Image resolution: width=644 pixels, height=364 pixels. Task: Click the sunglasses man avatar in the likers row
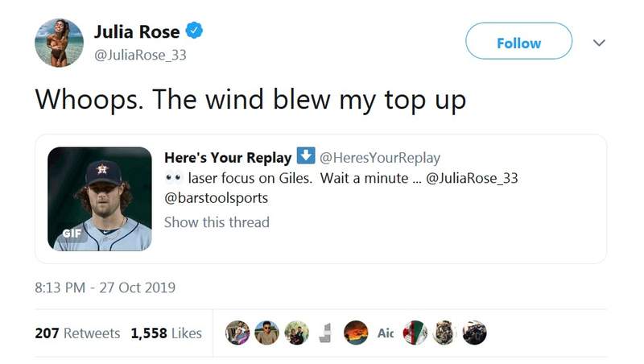click(266, 333)
